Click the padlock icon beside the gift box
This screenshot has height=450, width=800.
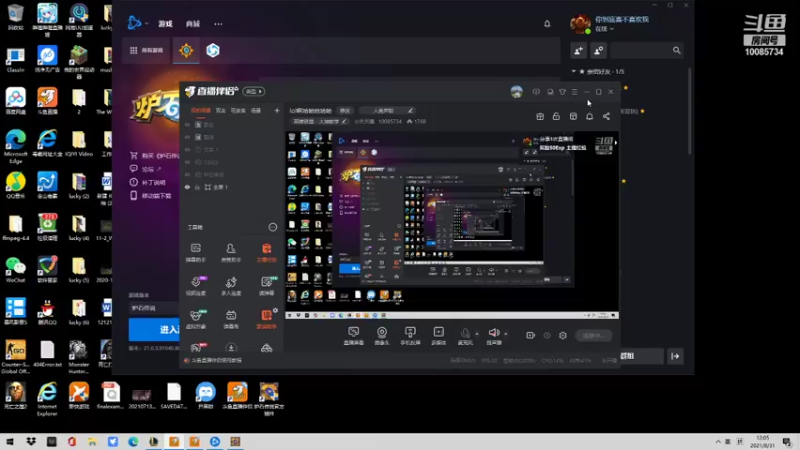point(556,116)
